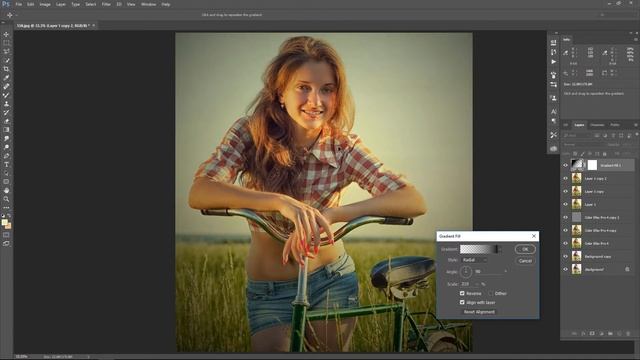
Task: Click OK in Gradient Fill dialog
Action: point(525,249)
